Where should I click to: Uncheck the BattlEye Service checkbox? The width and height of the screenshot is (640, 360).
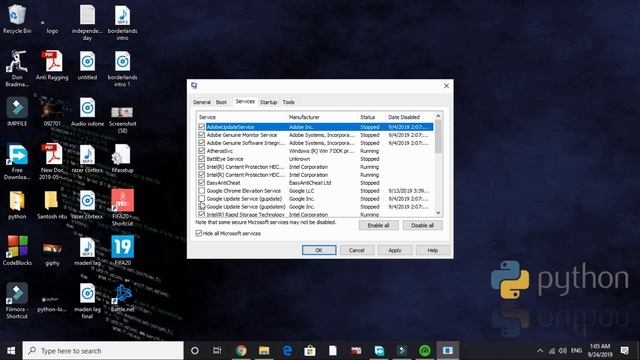point(201,159)
